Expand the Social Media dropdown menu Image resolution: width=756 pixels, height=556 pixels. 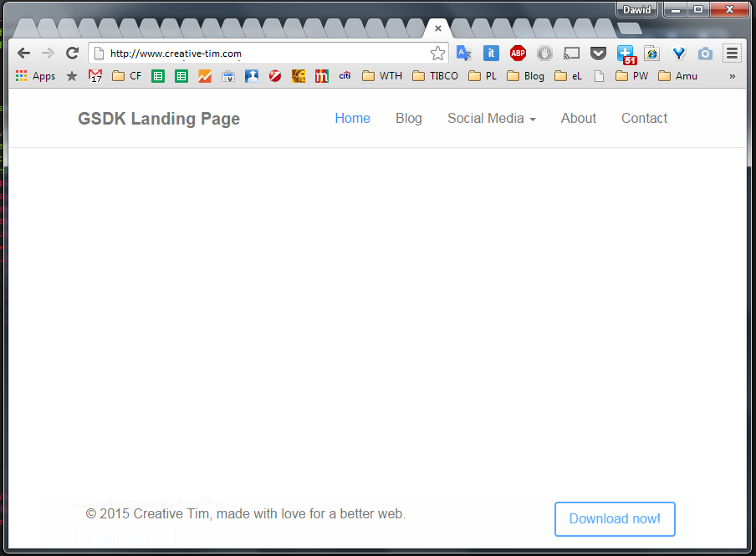[491, 119]
